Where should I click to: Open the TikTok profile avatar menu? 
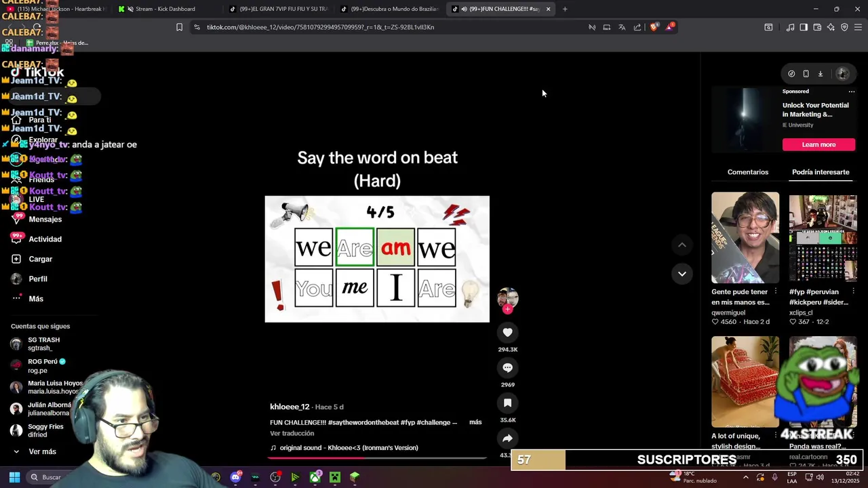coord(843,74)
